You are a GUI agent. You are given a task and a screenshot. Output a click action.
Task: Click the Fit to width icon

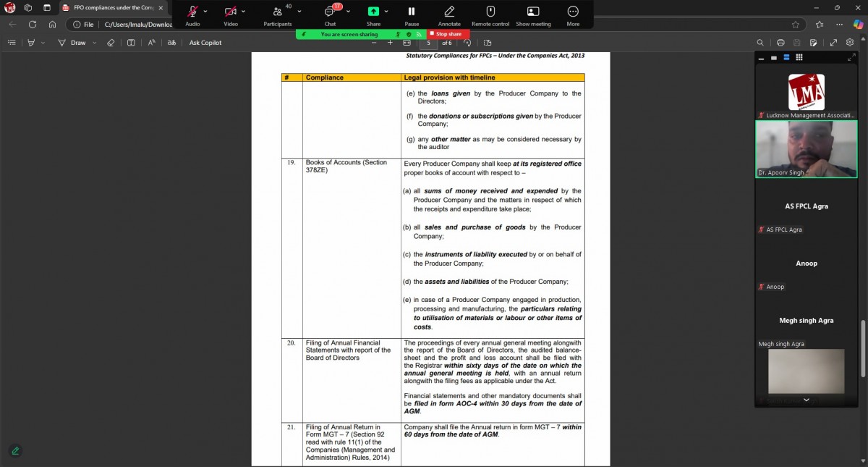click(407, 43)
